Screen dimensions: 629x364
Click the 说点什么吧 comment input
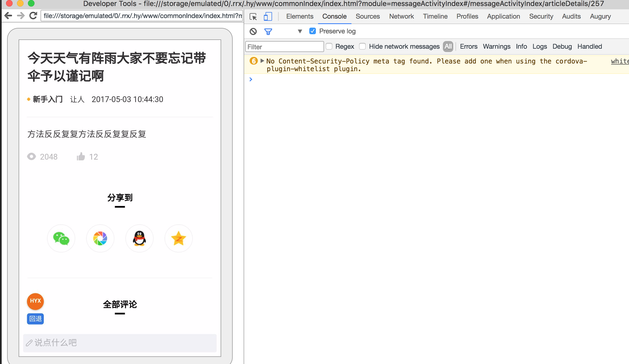point(120,343)
